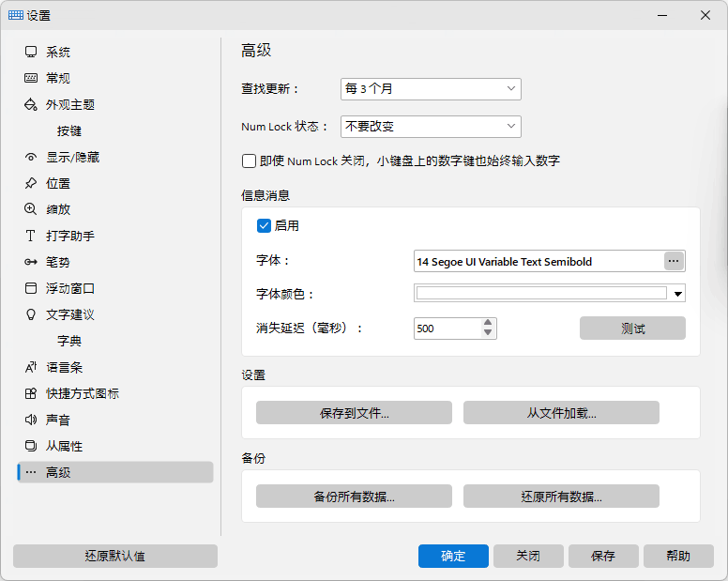Click the 外观主题 paint bucket icon

(31, 104)
